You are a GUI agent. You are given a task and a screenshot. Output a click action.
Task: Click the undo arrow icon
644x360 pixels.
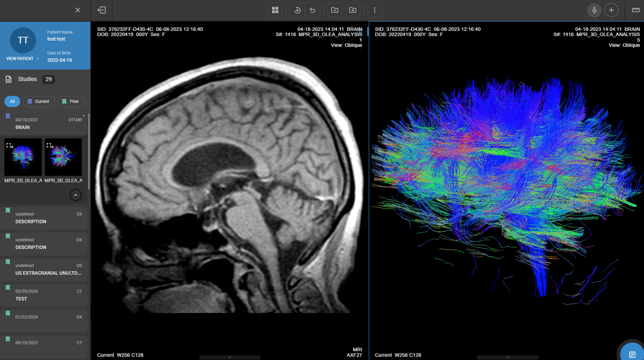(x=312, y=10)
